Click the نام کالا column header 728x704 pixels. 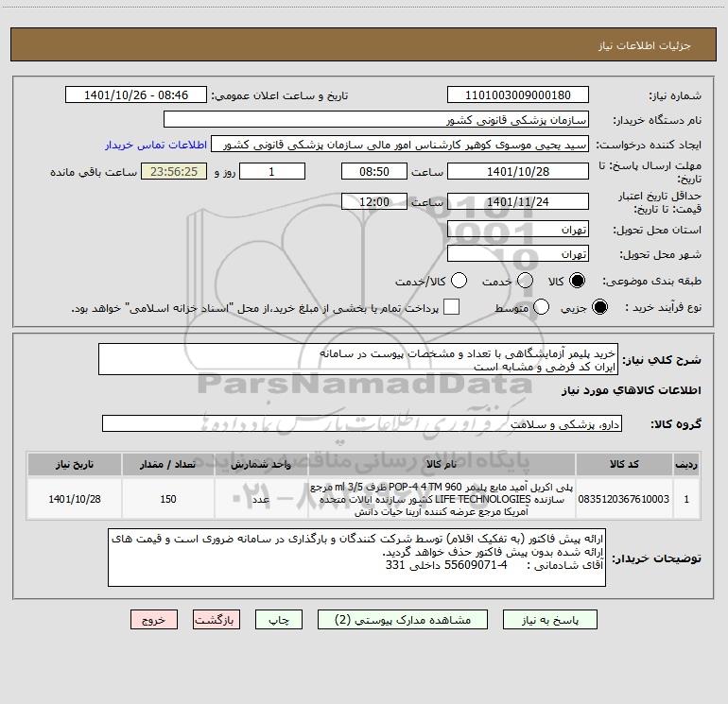pos(442,464)
